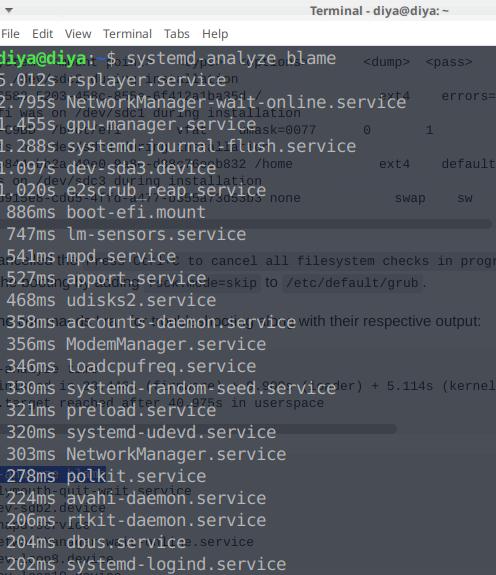Screen dimensions: 496x575
Task: Open the File menu
Action: click(x=10, y=34)
